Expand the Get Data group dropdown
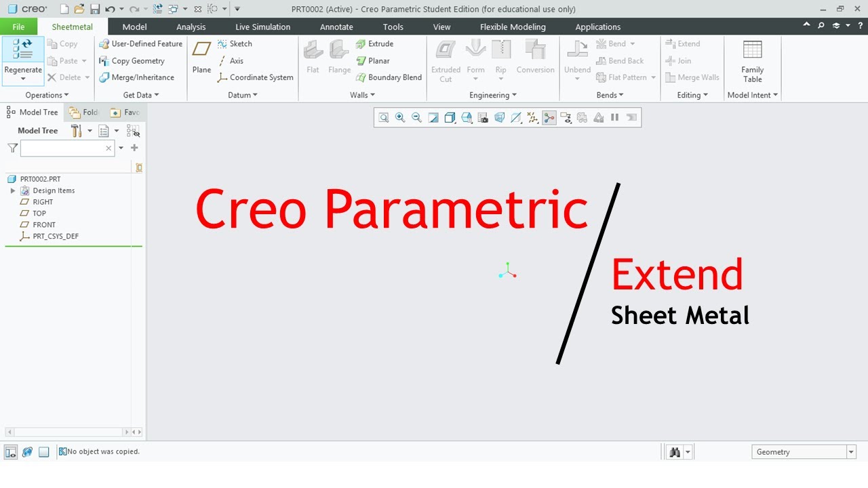The image size is (868, 488). click(x=141, y=95)
